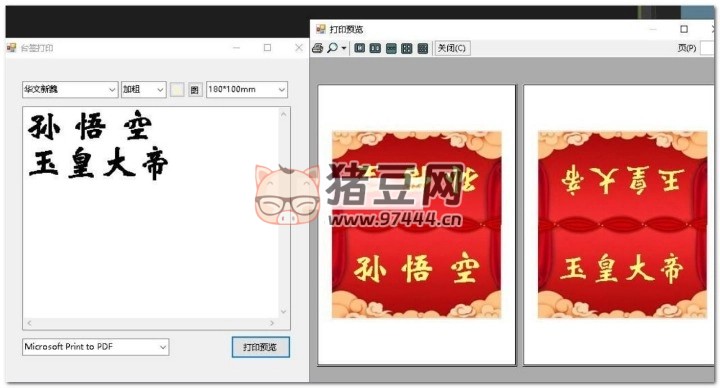Click the text area scroll-down arrow
Image resolution: width=720 pixels, height=388 pixels.
pyautogui.click(x=284, y=311)
